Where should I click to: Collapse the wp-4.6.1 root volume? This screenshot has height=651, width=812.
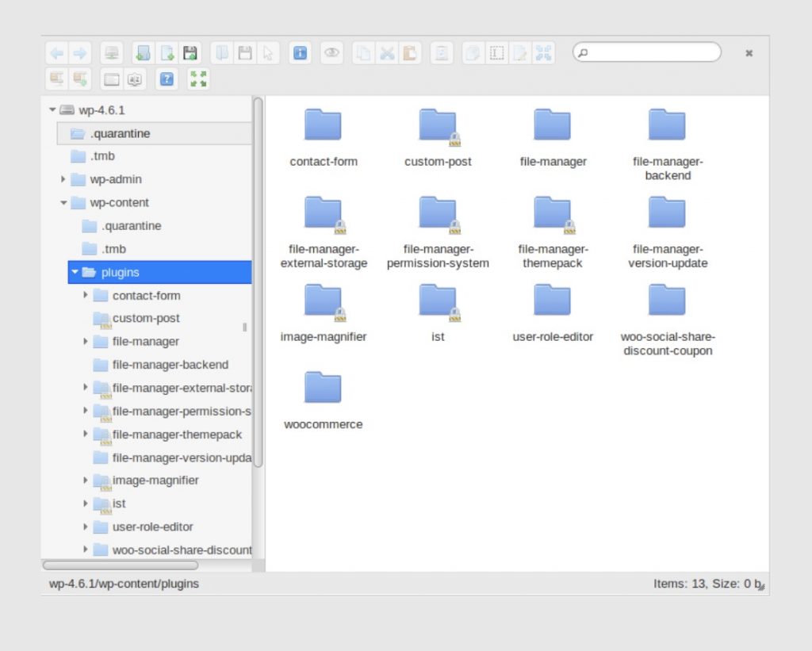[52, 109]
